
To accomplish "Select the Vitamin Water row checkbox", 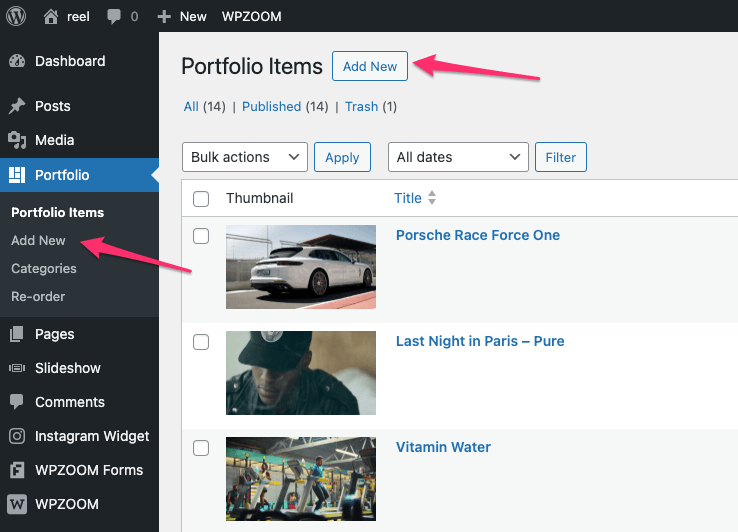I will click(x=201, y=448).
